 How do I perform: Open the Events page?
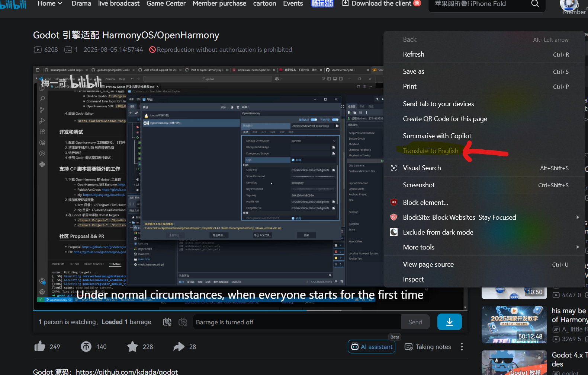point(293,3)
